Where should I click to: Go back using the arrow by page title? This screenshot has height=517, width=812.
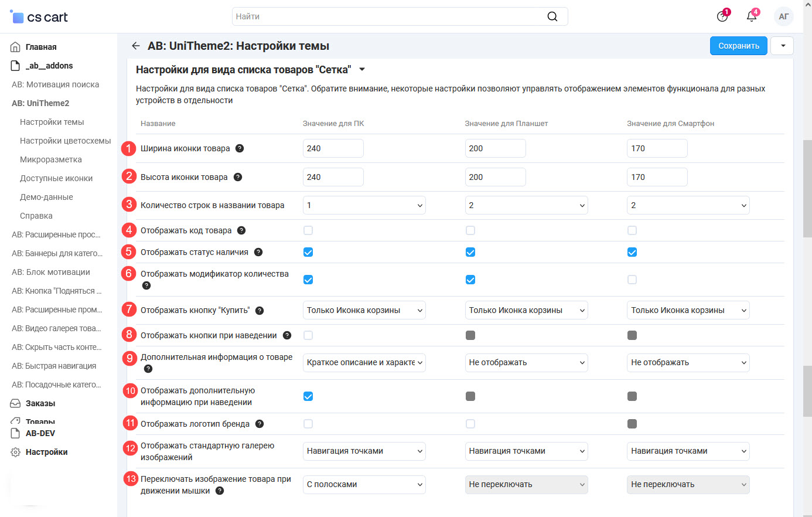[136, 46]
